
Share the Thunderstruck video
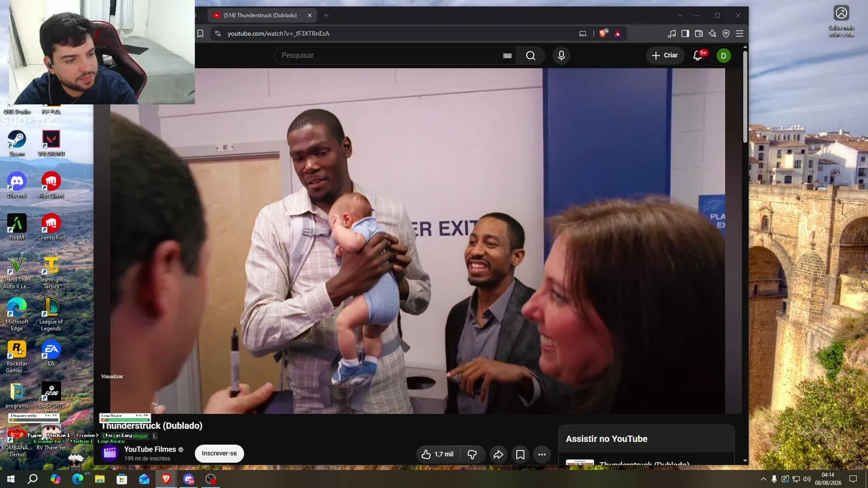(x=498, y=454)
